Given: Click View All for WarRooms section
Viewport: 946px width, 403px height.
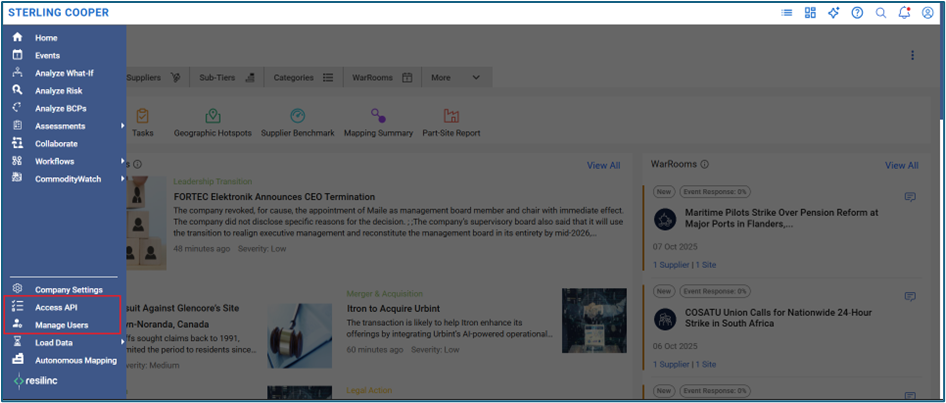Looking at the screenshot, I should click(902, 165).
